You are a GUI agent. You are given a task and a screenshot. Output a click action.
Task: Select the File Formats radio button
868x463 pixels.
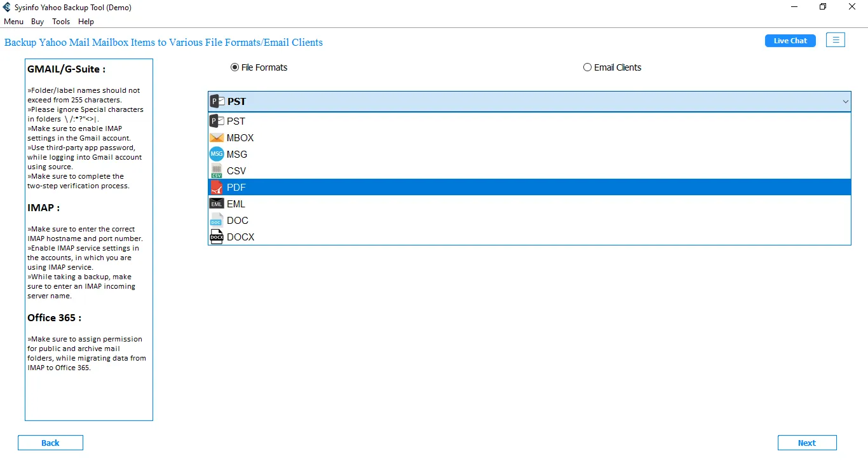click(x=234, y=67)
